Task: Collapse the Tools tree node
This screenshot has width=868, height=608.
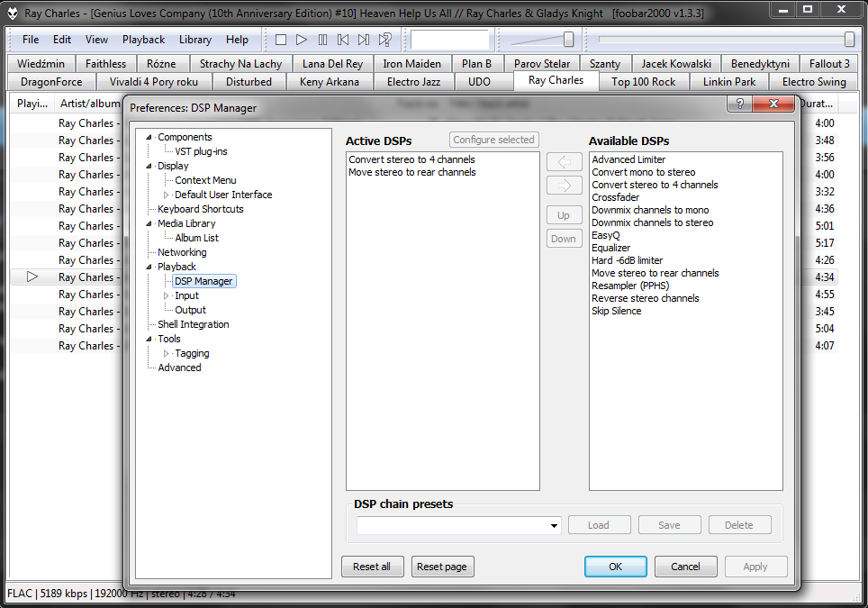Action: click(149, 339)
